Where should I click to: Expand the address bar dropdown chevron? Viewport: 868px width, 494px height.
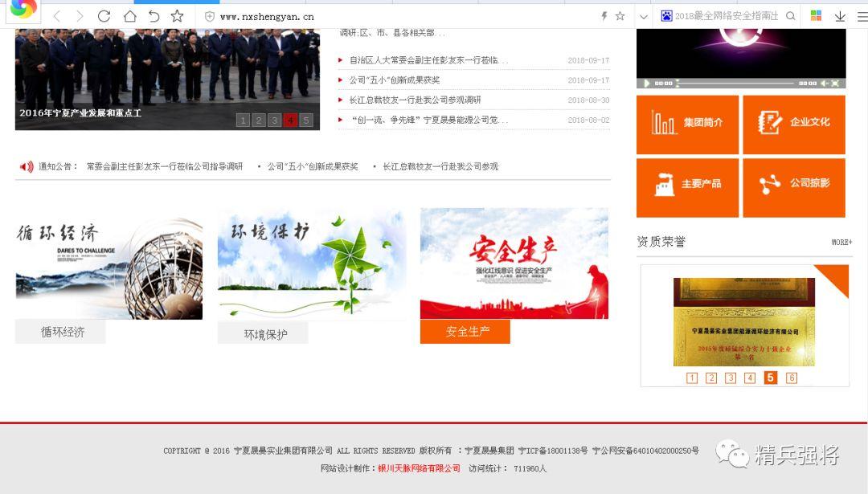click(643, 17)
